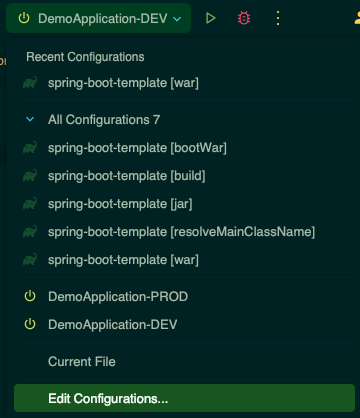The width and height of the screenshot is (360, 418).
Task: Click the Recent Configurations header text
Action: click(x=85, y=57)
